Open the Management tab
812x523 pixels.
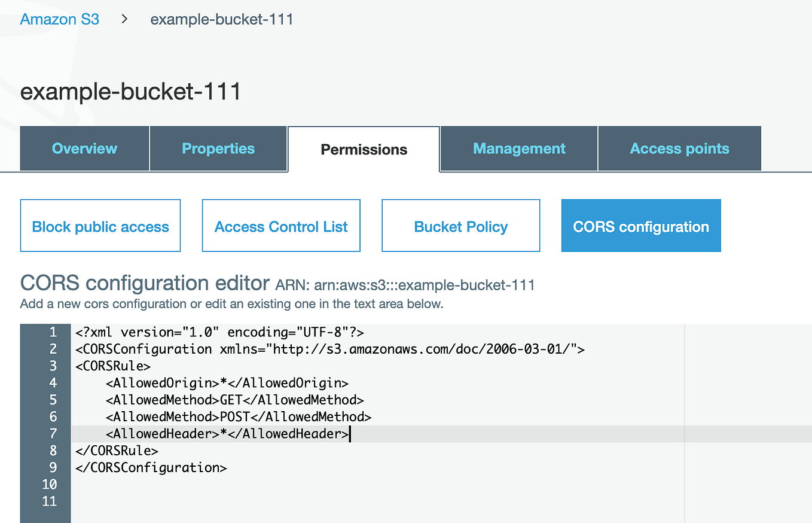518,148
